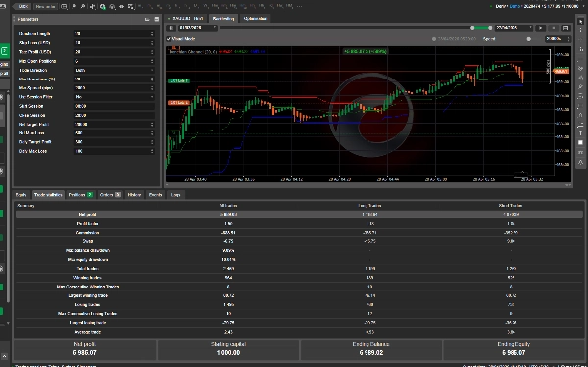Open the Equity tab
Viewport: 588px width, 367px height.
click(x=21, y=195)
